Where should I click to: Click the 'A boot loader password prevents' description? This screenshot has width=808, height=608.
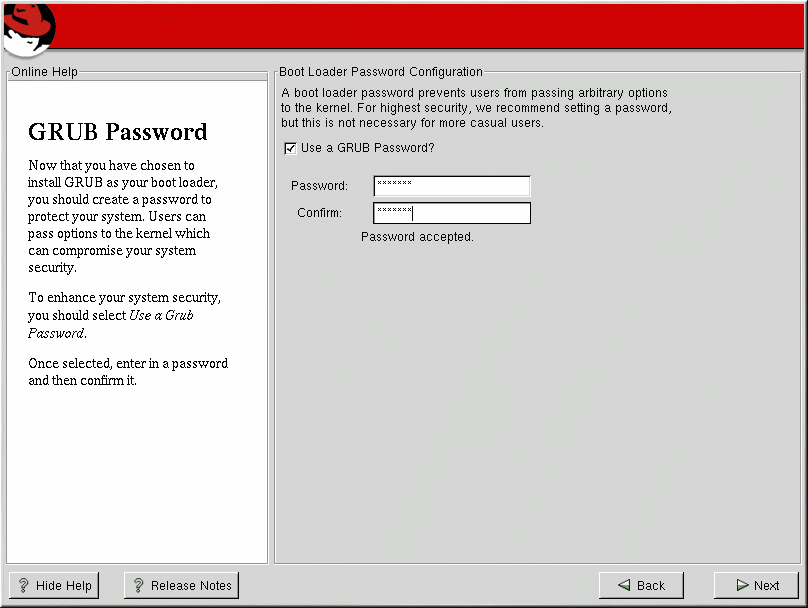(x=477, y=108)
